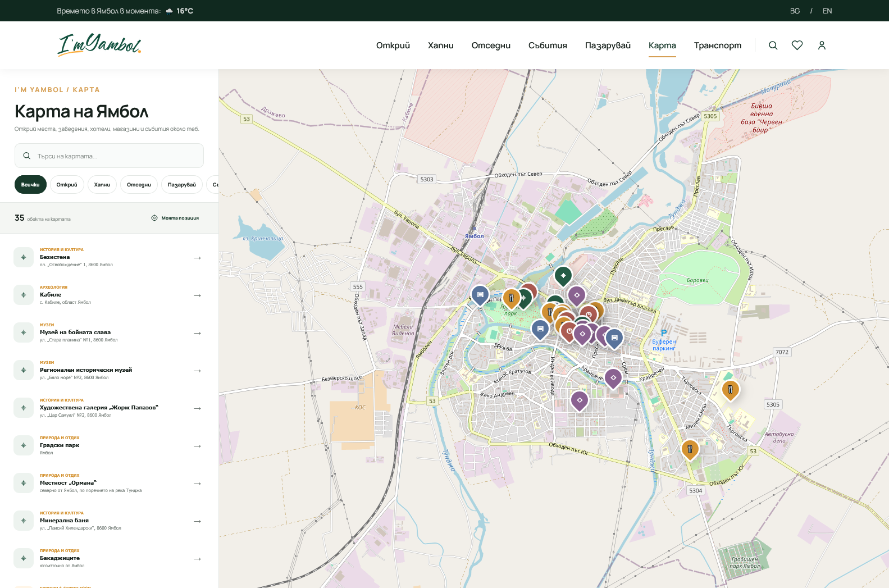Image resolution: width=889 pixels, height=588 pixels.
Task: Click the arrow beside Музей на бойната слава
Action: point(197,333)
